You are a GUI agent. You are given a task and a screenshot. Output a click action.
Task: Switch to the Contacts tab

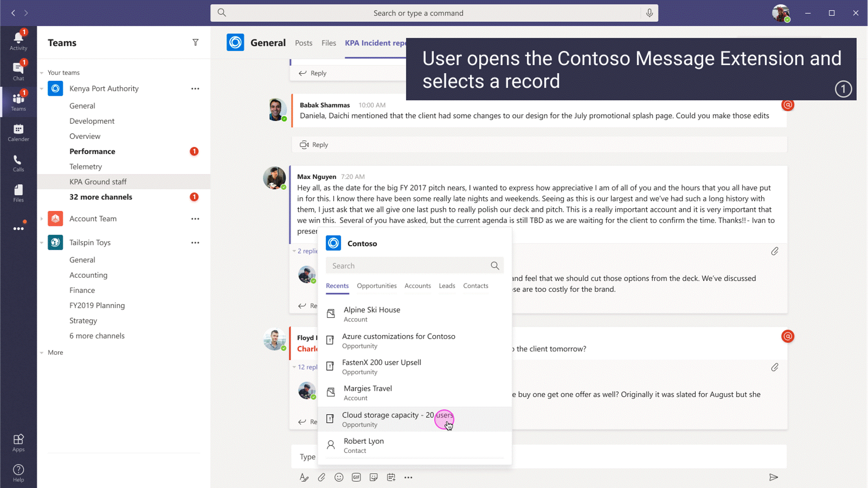click(476, 286)
